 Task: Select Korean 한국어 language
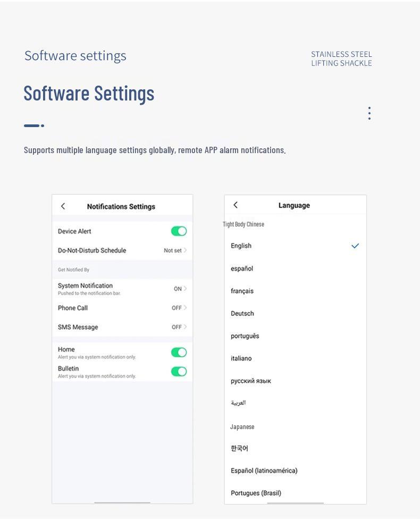click(x=295, y=448)
